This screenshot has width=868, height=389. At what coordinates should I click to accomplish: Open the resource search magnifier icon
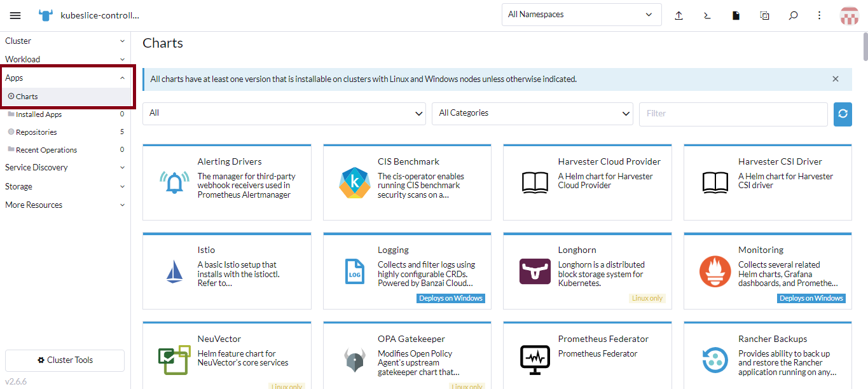click(793, 15)
